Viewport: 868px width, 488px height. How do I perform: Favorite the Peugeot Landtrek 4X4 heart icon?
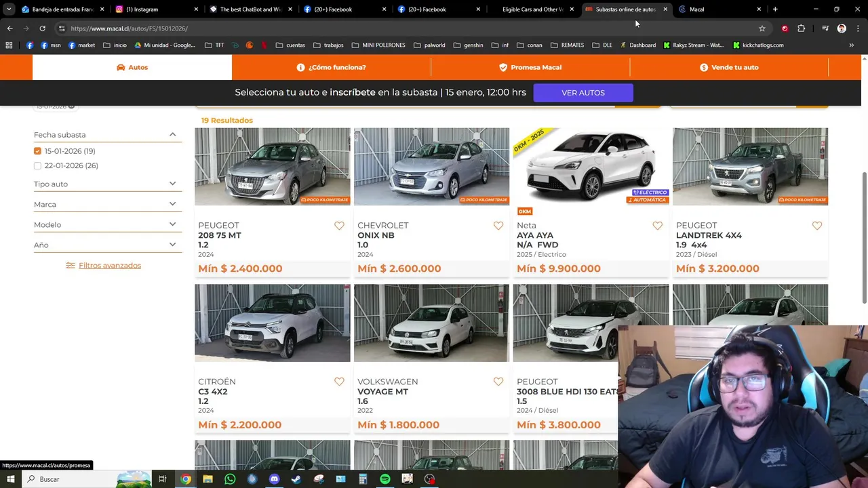816,226
